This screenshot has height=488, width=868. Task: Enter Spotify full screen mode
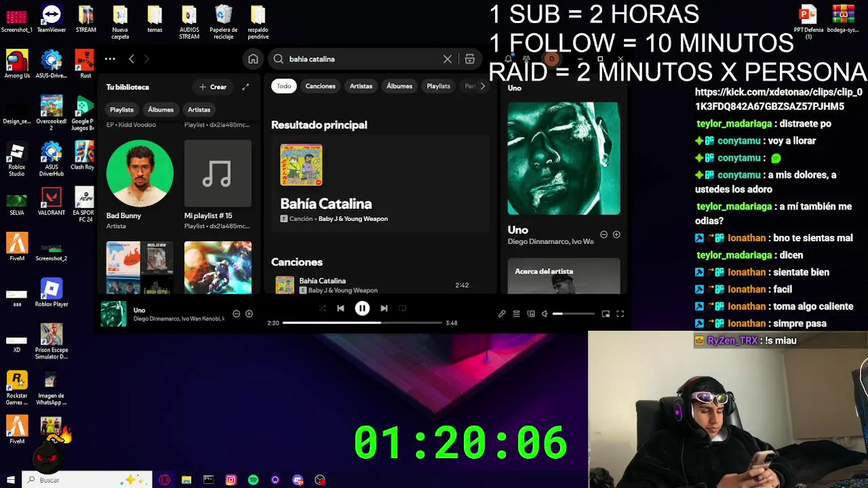(620, 314)
